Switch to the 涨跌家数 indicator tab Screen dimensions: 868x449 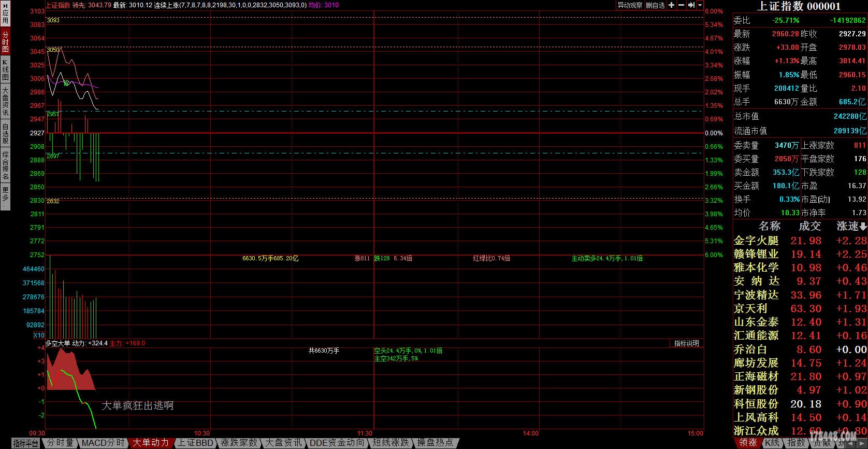coord(239,443)
